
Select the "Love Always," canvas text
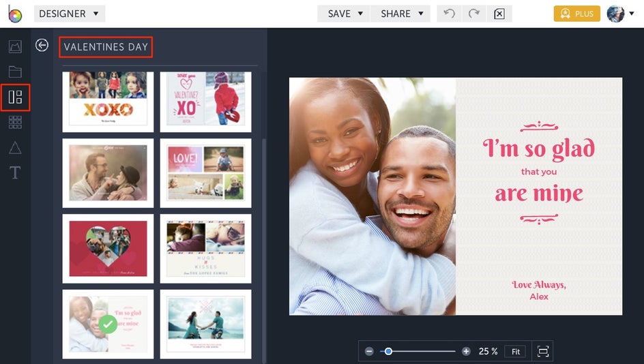point(539,284)
